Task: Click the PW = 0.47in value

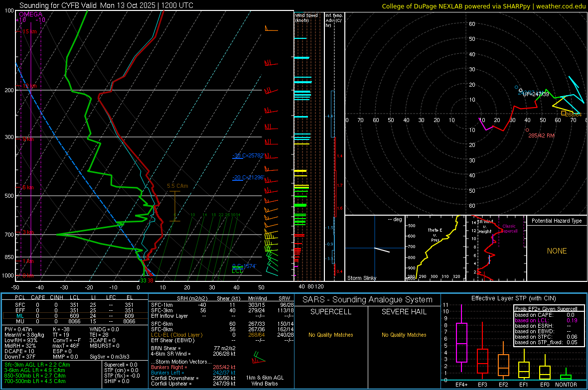Action: pos(18,329)
